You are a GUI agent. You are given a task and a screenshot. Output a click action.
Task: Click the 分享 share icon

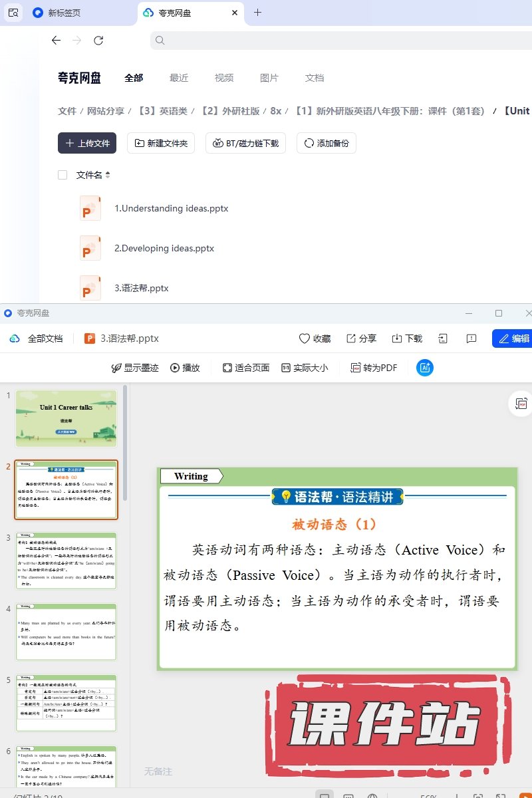[x=351, y=338]
